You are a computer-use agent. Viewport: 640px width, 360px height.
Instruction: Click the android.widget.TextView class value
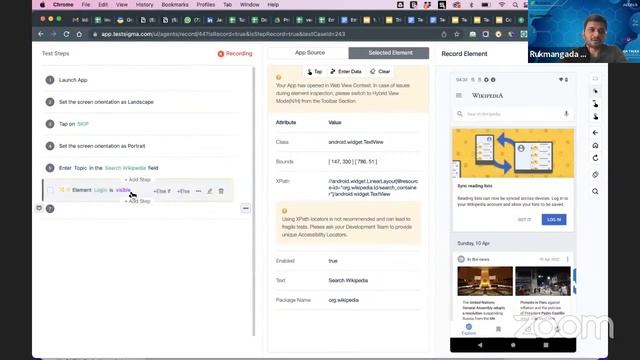coord(356,142)
